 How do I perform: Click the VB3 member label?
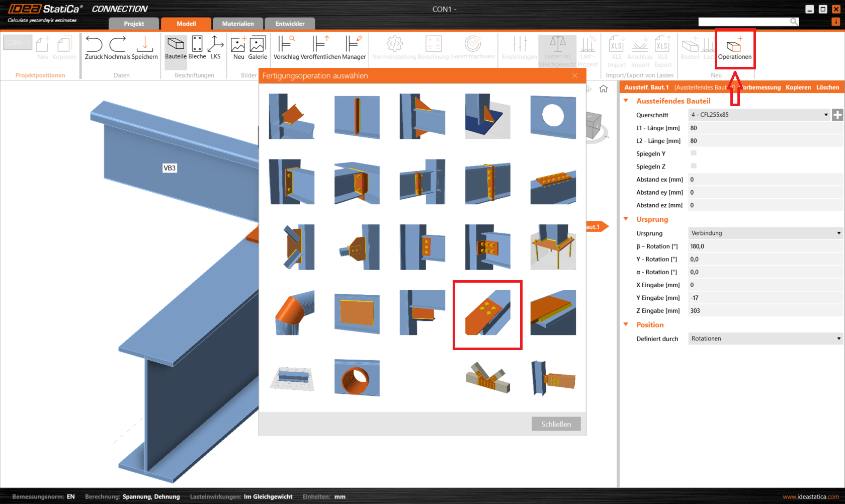[170, 168]
